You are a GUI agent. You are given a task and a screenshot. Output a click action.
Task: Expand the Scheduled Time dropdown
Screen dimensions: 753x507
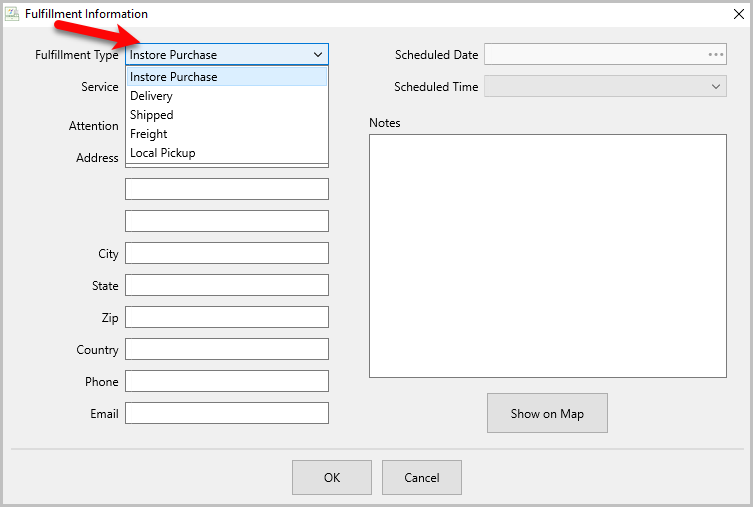605,86
